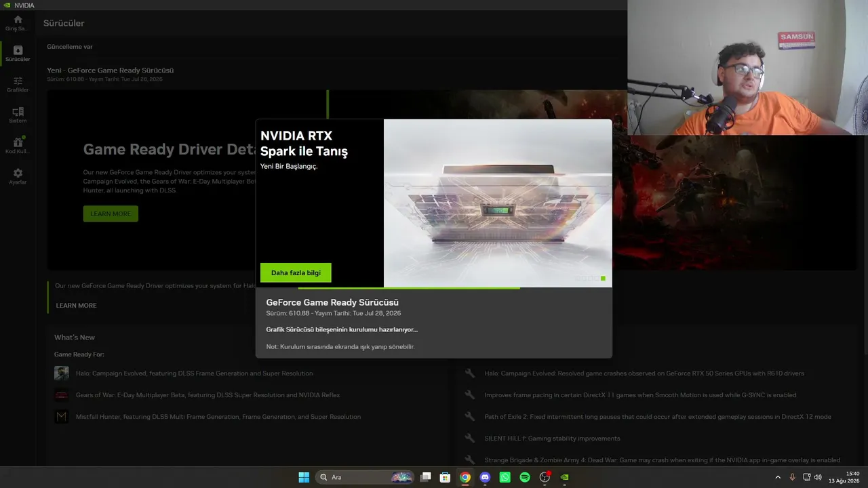Click wrench icon beside frame pacing fix
This screenshot has height=488, width=868.
coord(470,395)
